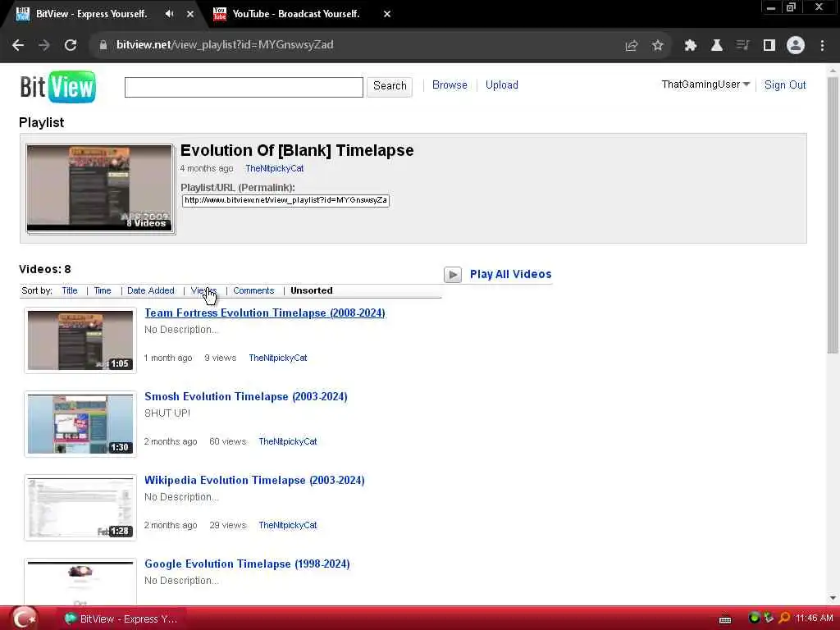Sort playlist by Time
This screenshot has height=630, width=840.
103,290
